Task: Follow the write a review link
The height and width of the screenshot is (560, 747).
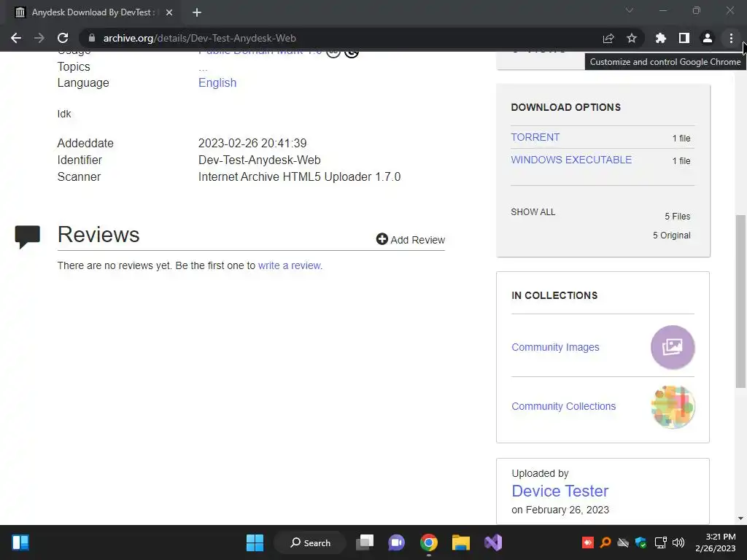Action: 290,265
